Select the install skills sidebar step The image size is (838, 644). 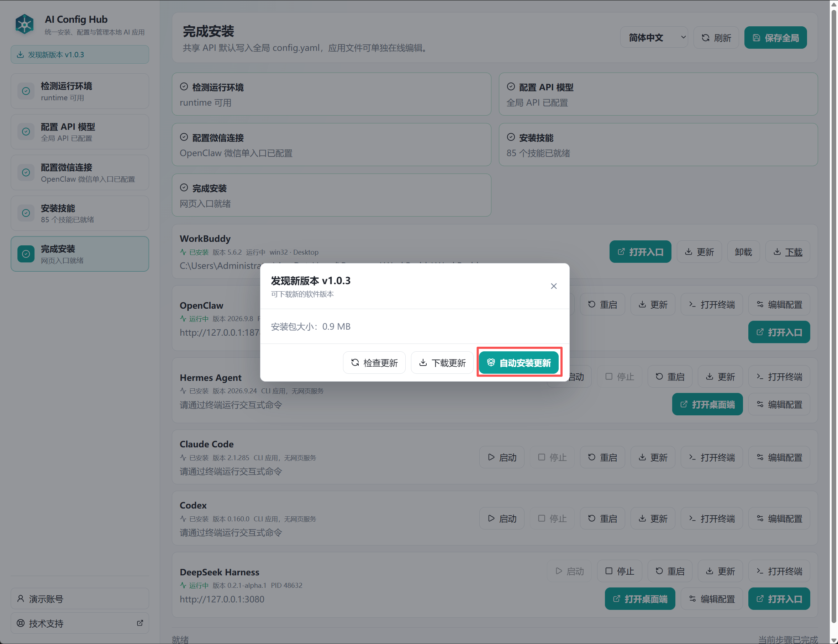80,213
